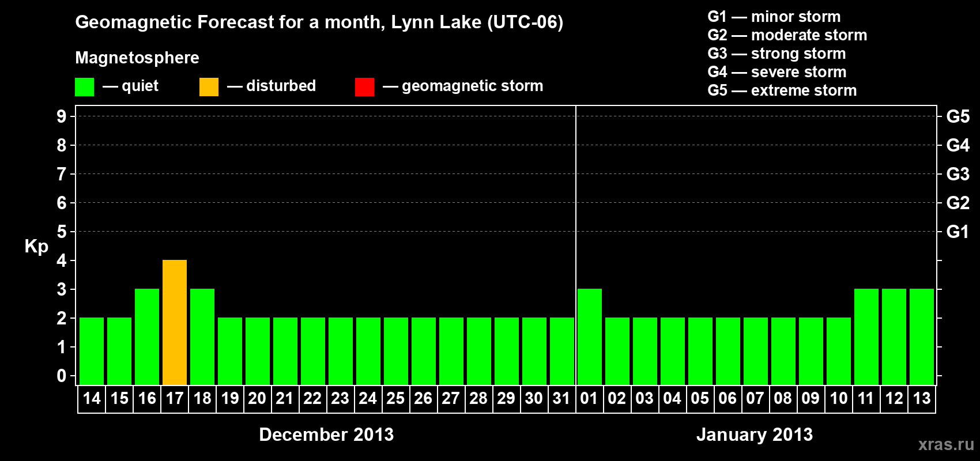
Task: Click the Geomagnetic Forecast chart title
Action: pyautogui.click(x=319, y=22)
